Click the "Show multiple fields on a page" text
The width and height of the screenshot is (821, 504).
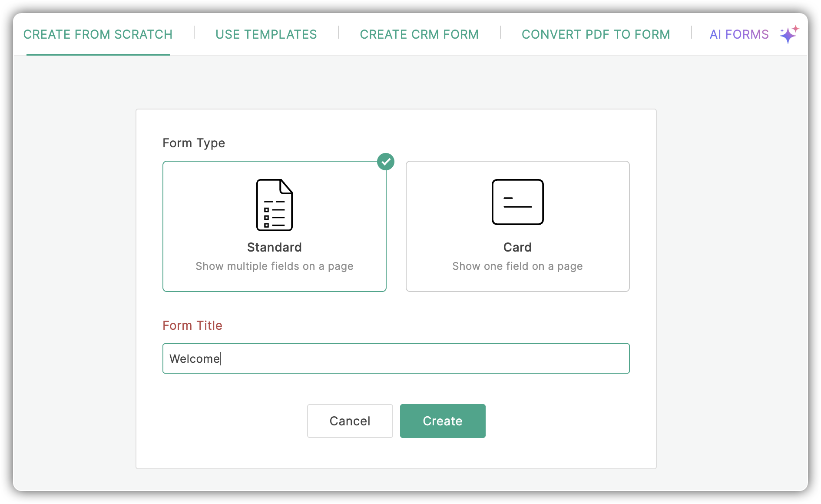(x=274, y=266)
